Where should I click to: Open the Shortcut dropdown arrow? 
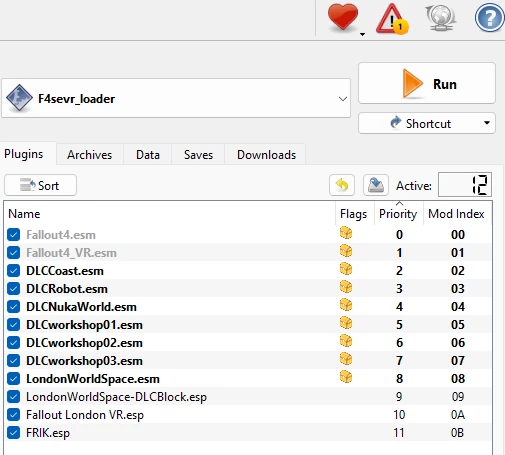[x=487, y=123]
